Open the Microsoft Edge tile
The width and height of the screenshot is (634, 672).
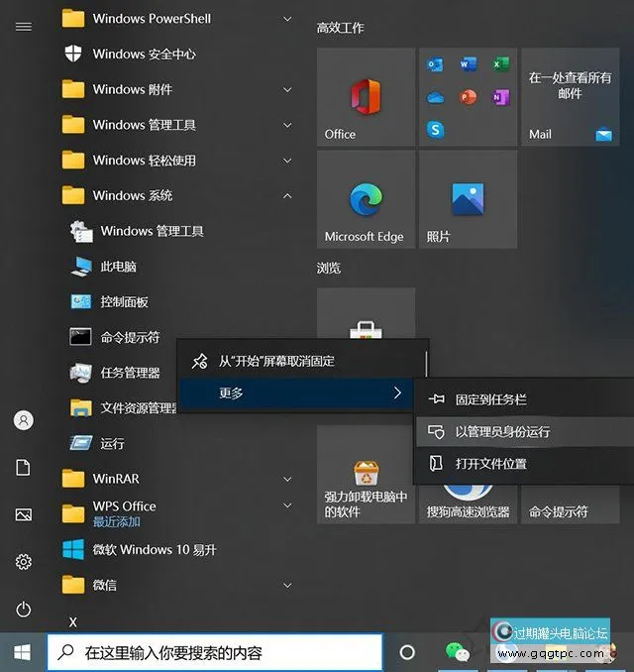pyautogui.click(x=366, y=199)
